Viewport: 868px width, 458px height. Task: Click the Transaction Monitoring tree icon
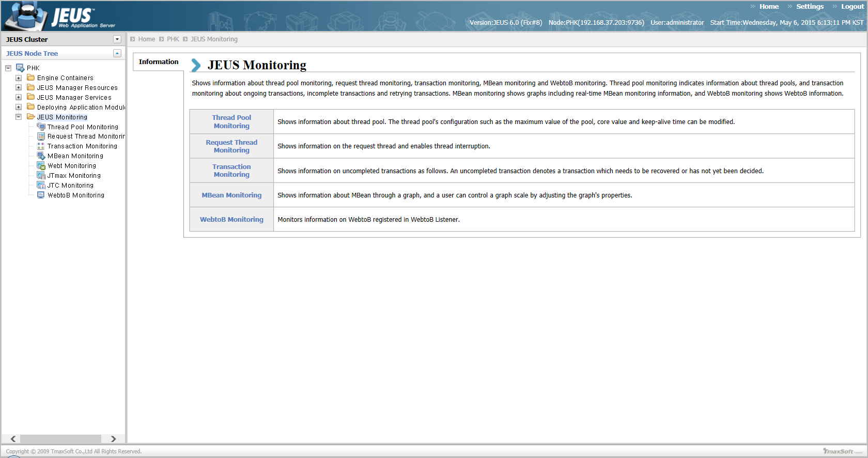(x=41, y=146)
